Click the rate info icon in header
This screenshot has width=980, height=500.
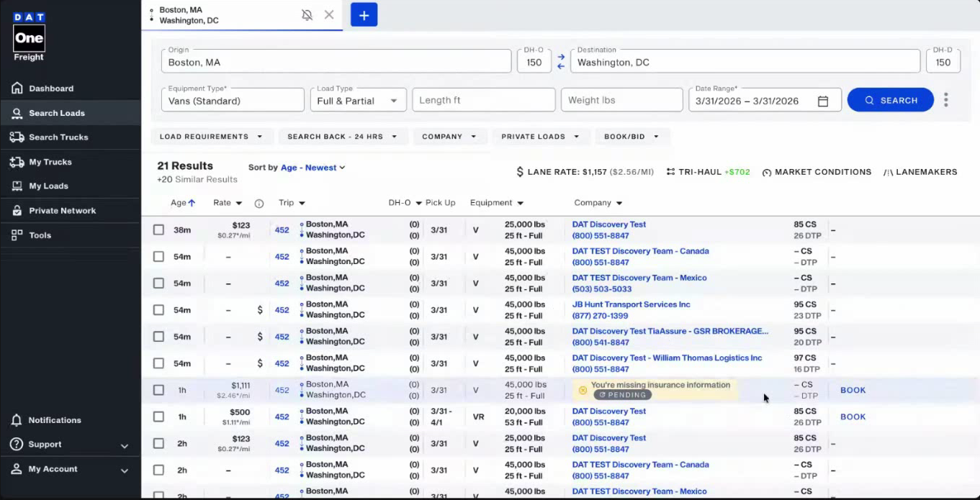tap(259, 204)
